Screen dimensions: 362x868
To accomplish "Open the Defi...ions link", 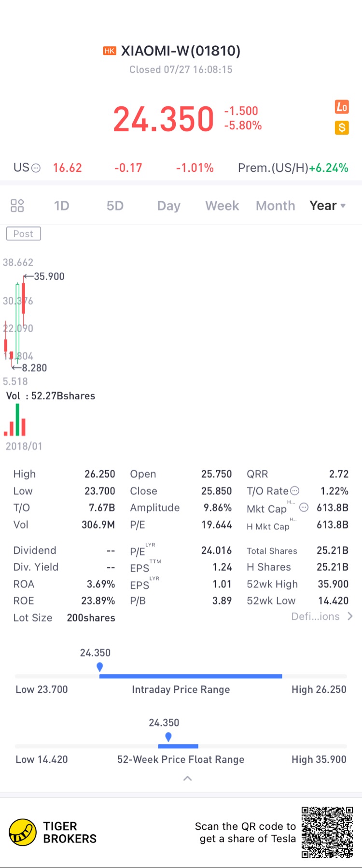I will pos(315,616).
